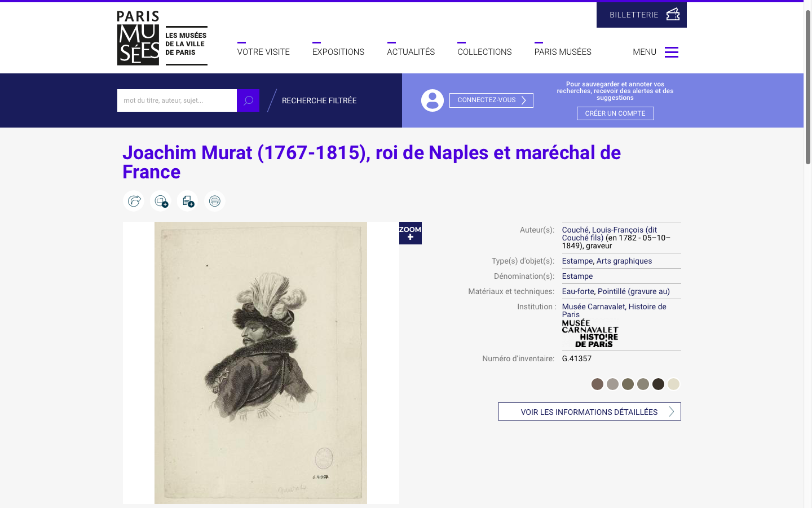Screen dimensions: 812x508
Task: Open Recherche filtrée advanced search
Action: 319,100
